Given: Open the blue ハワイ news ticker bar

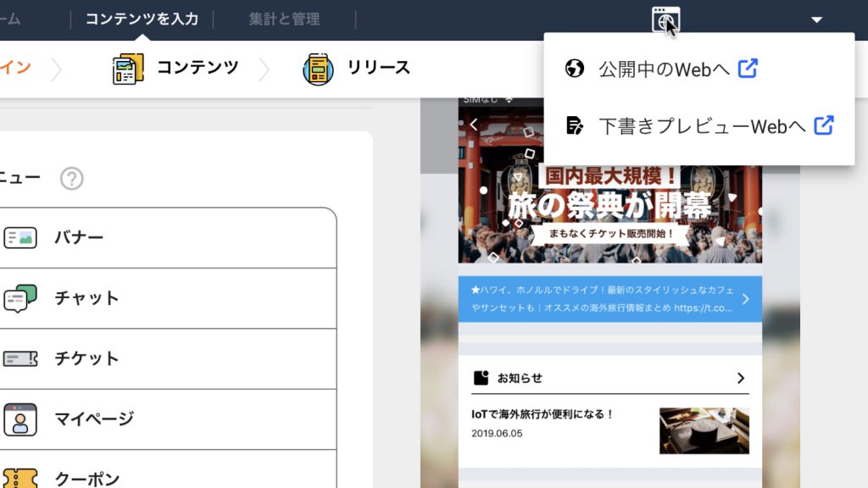Looking at the screenshot, I should click(x=610, y=299).
